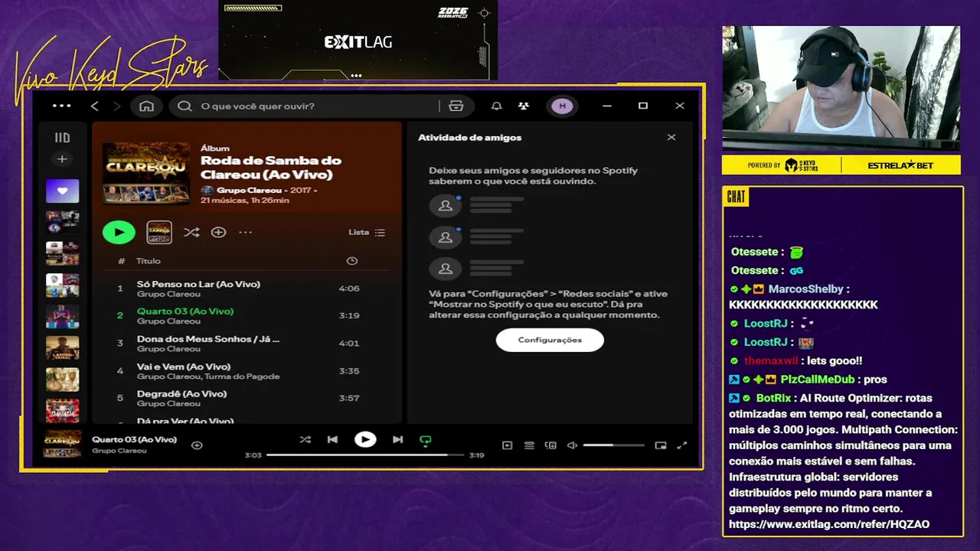
Task: Click the Configurações button
Action: [x=550, y=340]
